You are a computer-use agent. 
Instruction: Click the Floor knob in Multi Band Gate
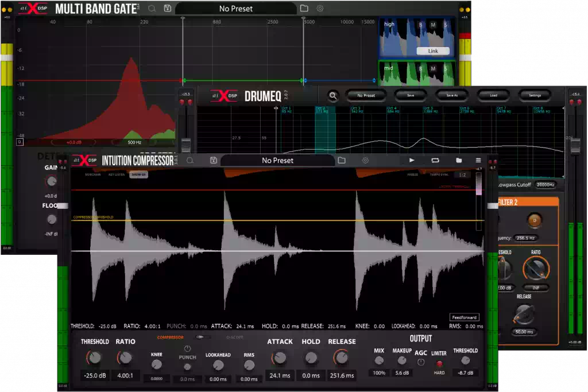click(x=52, y=219)
